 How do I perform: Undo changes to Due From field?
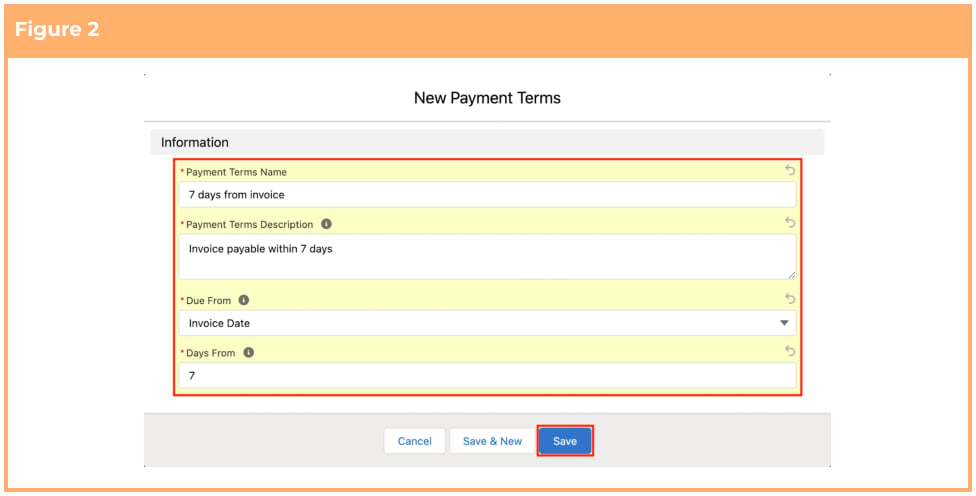(x=790, y=298)
